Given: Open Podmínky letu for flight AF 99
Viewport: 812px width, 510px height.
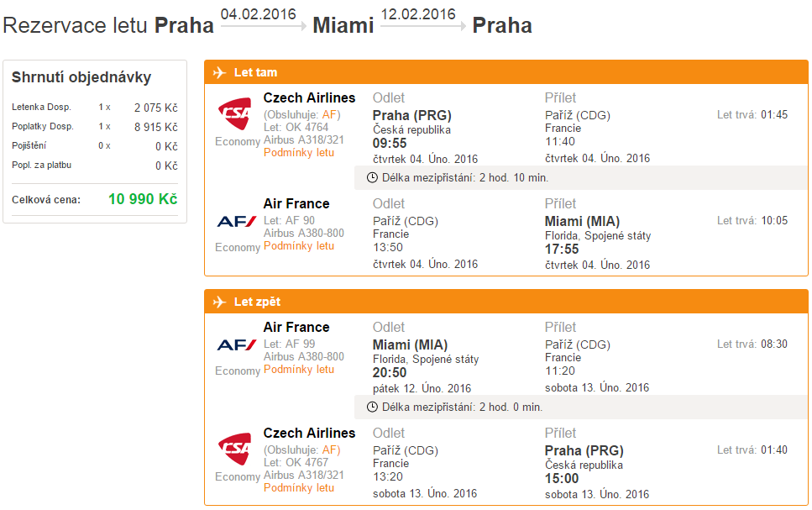Looking at the screenshot, I should coord(299,370).
